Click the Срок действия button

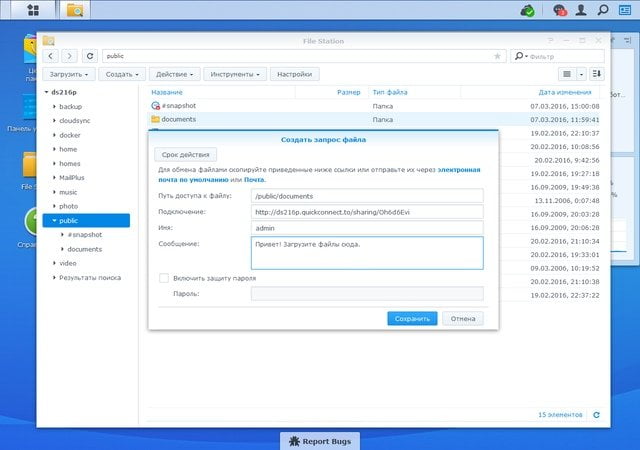click(x=185, y=155)
